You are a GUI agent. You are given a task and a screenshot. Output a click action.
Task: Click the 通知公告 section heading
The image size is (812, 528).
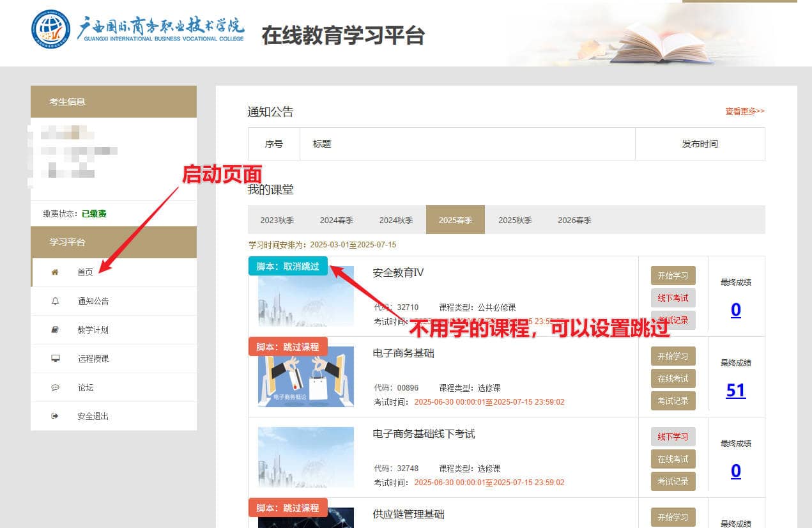tap(271, 112)
